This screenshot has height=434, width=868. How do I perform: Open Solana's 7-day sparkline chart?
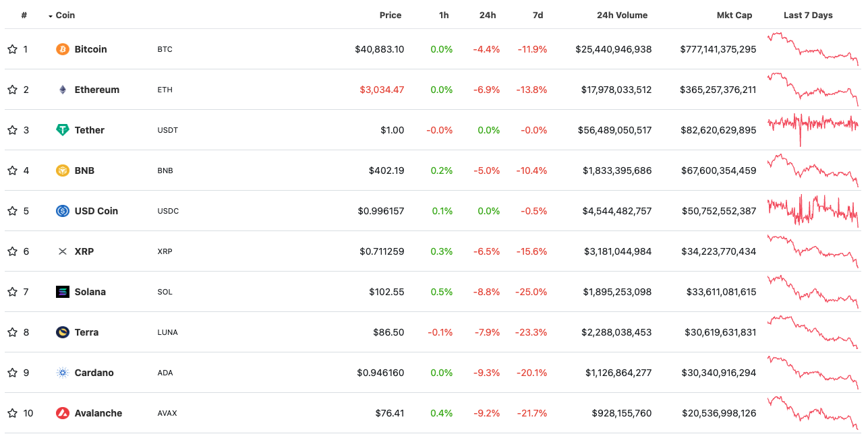813,291
